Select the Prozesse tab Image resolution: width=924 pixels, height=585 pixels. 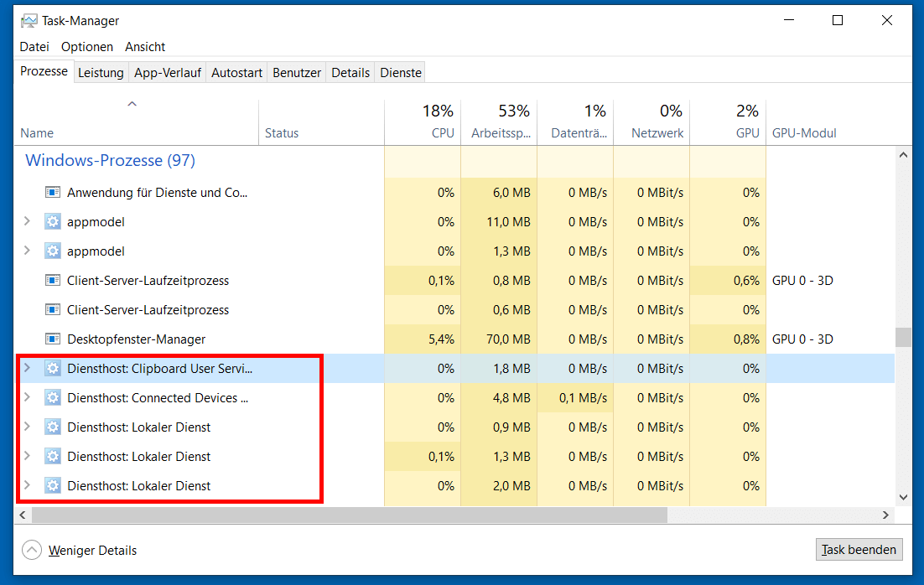44,71
